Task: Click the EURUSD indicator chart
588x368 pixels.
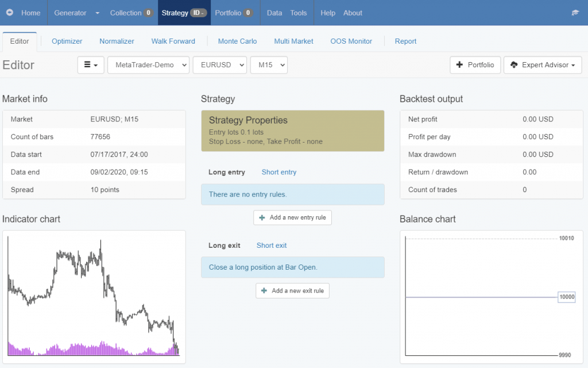Action: (x=94, y=297)
